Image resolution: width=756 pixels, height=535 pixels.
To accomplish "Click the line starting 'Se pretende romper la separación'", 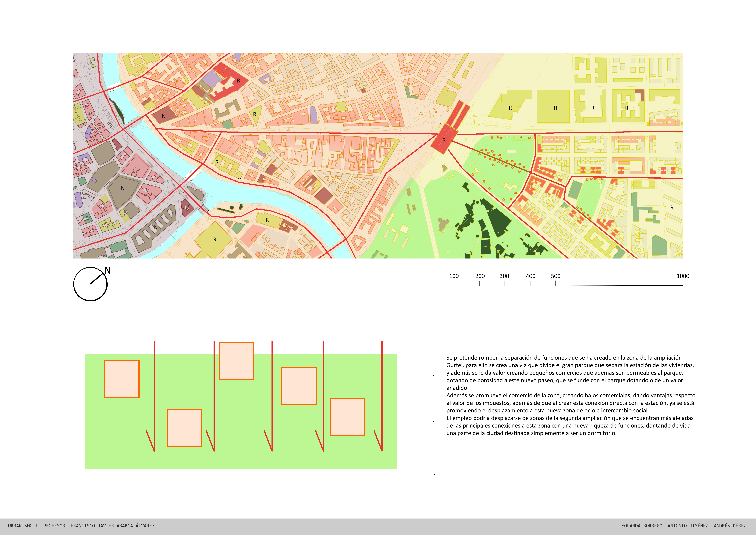I will point(564,358).
